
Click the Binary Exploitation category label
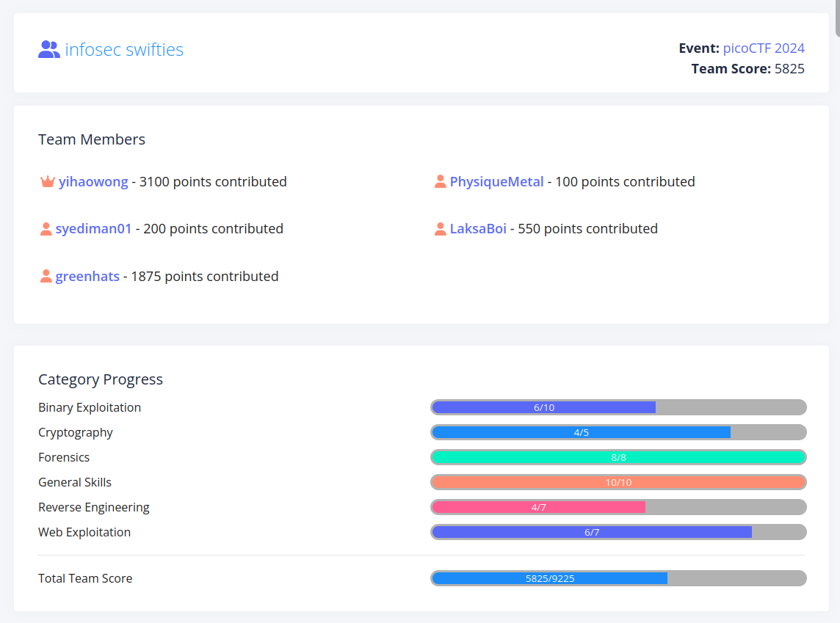(x=90, y=407)
